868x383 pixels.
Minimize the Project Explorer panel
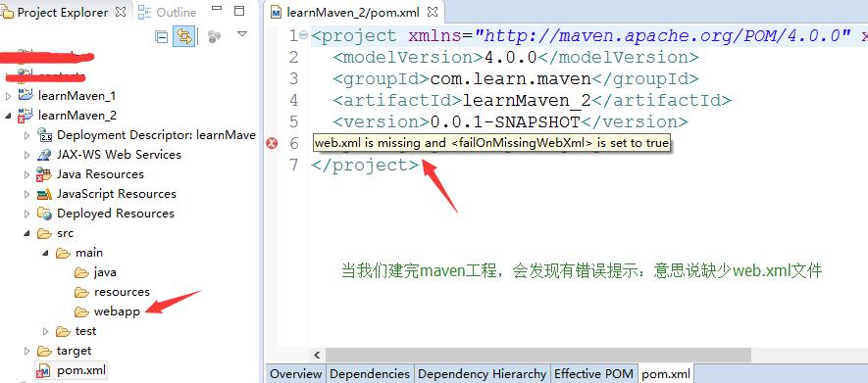(x=217, y=10)
